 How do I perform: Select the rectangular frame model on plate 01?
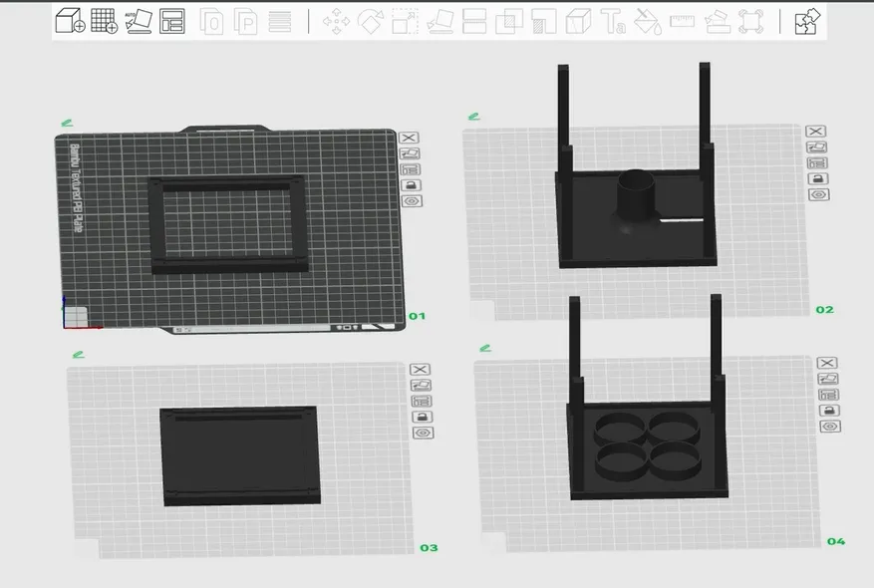228,266
